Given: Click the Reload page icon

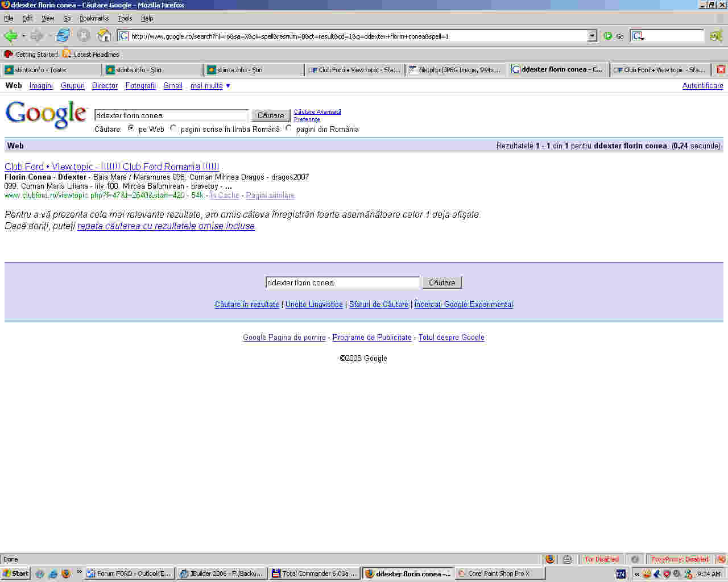Looking at the screenshot, I should 63,36.
